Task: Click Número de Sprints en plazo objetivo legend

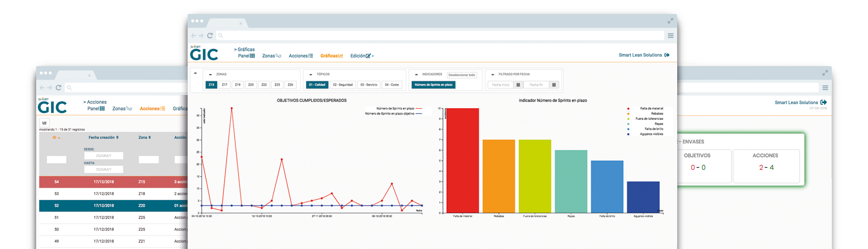Action: coord(393,114)
